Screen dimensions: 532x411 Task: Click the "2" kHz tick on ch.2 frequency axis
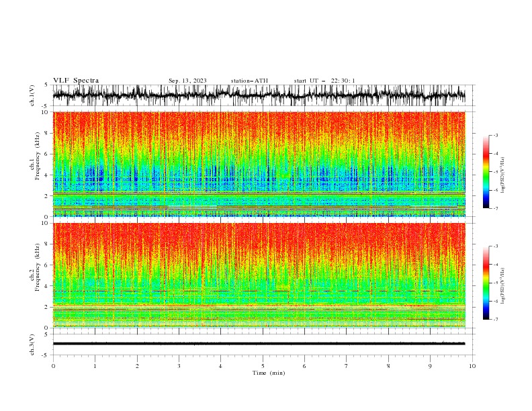(x=47, y=307)
